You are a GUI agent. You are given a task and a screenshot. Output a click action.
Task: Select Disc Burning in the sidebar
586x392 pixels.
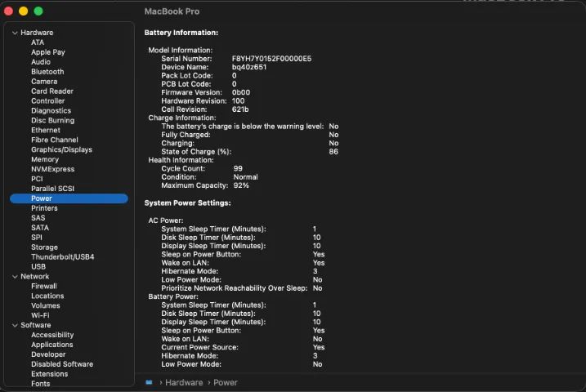(x=52, y=121)
